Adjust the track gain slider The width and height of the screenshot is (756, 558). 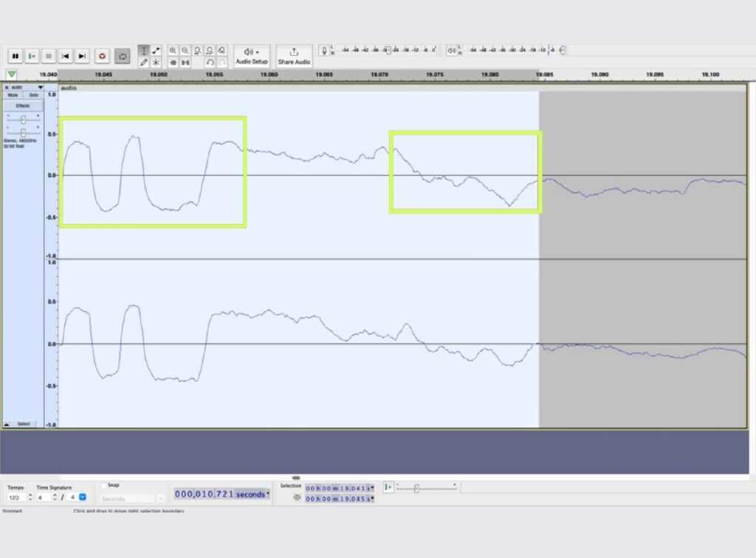[23, 120]
